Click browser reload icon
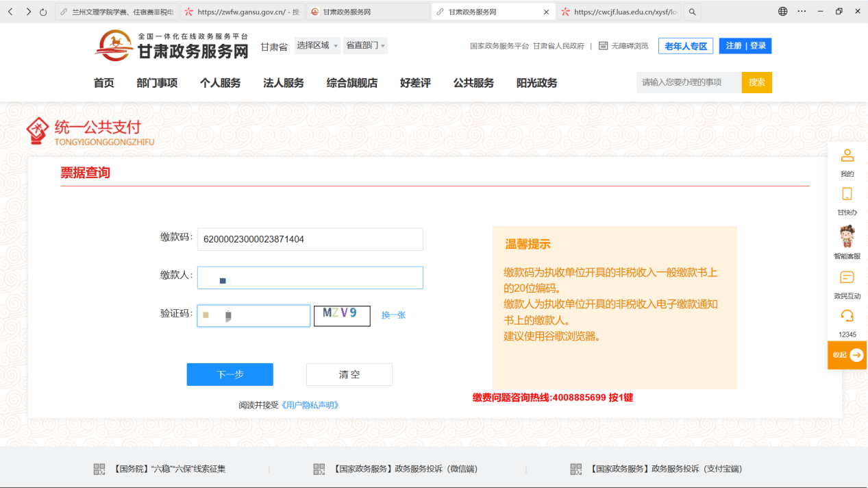Viewport: 868px width, 488px height. [44, 12]
